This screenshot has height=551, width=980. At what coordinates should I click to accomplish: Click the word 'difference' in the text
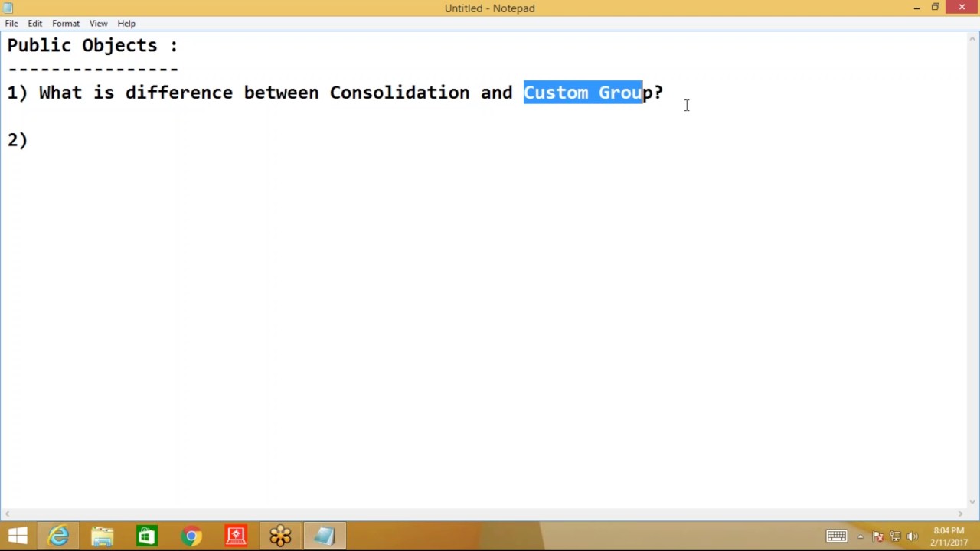pos(179,93)
